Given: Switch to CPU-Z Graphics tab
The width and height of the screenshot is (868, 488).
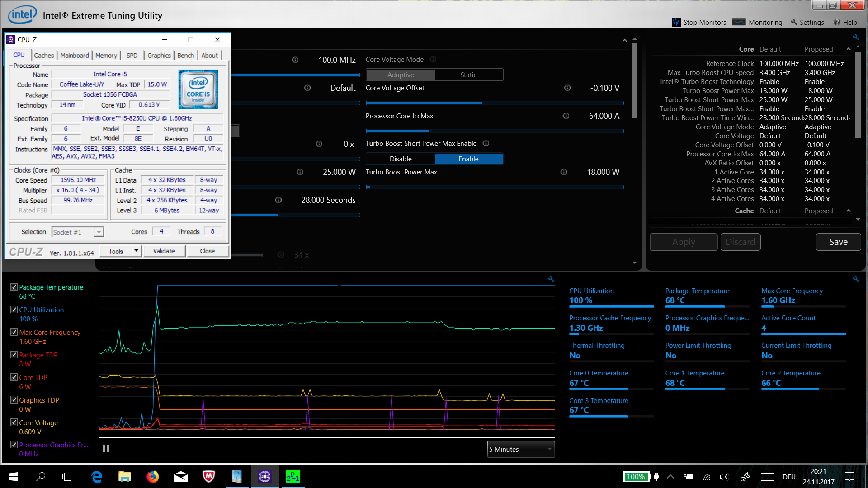Looking at the screenshot, I should pos(159,55).
